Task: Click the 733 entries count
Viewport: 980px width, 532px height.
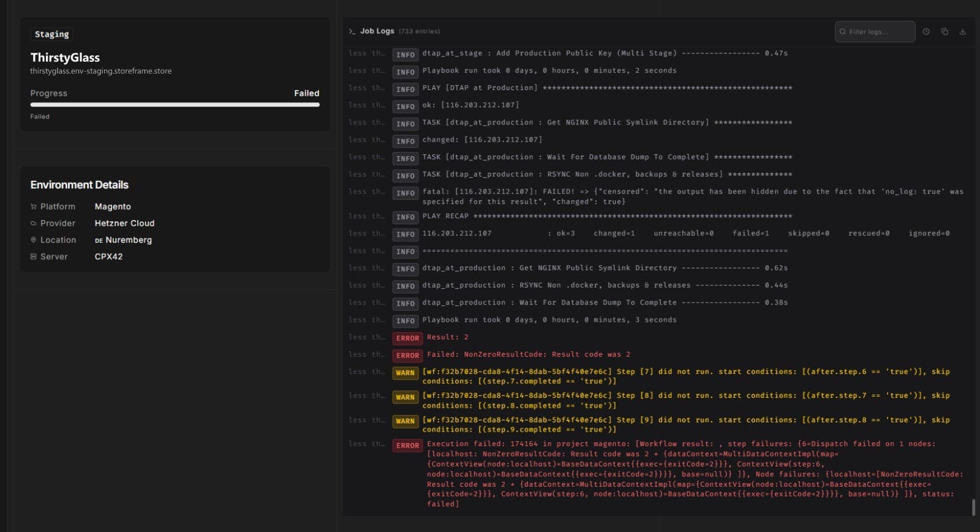Action: pos(420,31)
